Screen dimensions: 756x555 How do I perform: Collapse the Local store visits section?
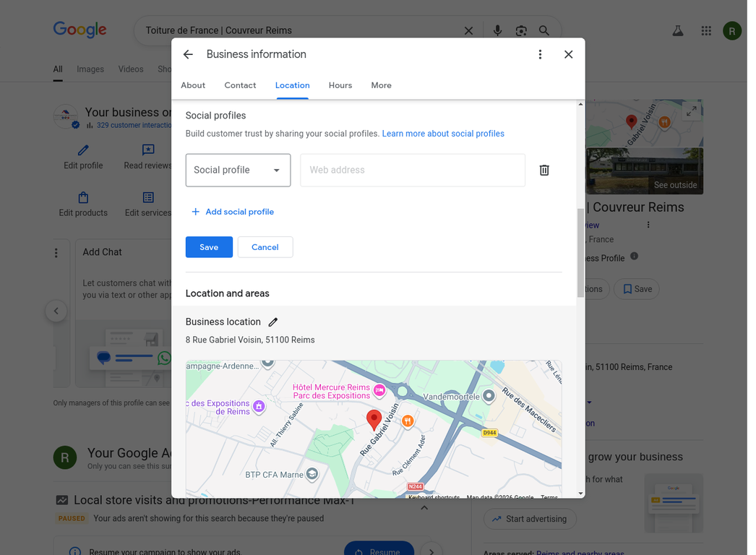tap(424, 507)
